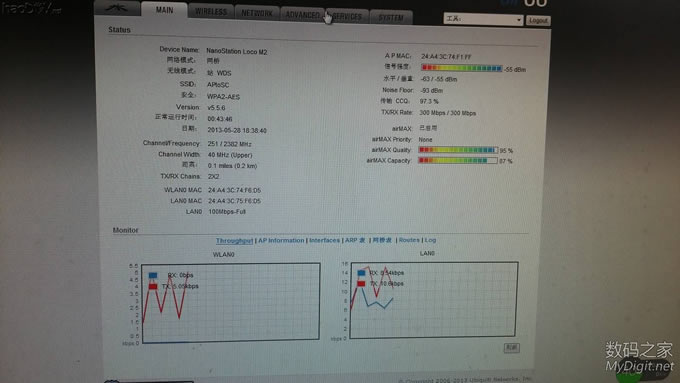Viewport: 680px width, 383px height.
Task: Select the Throughput monitor link
Action: click(234, 241)
